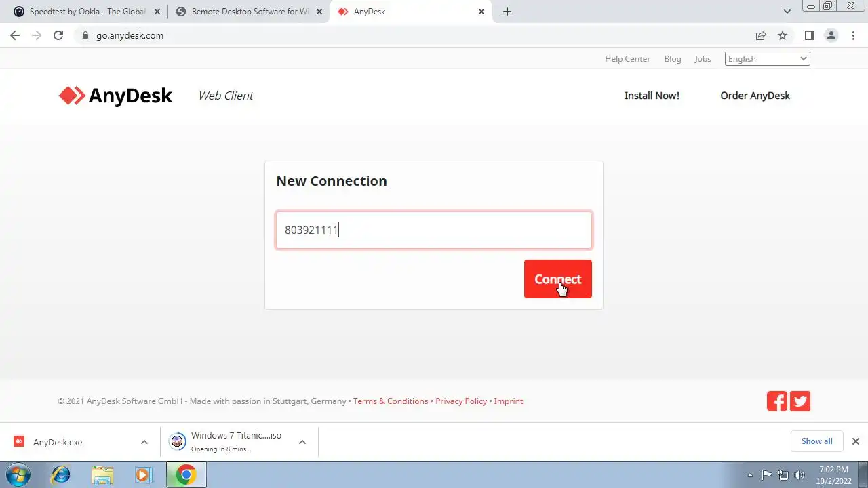The image size is (868, 488).
Task: Click the browser forward arrow
Action: click(x=37, y=35)
